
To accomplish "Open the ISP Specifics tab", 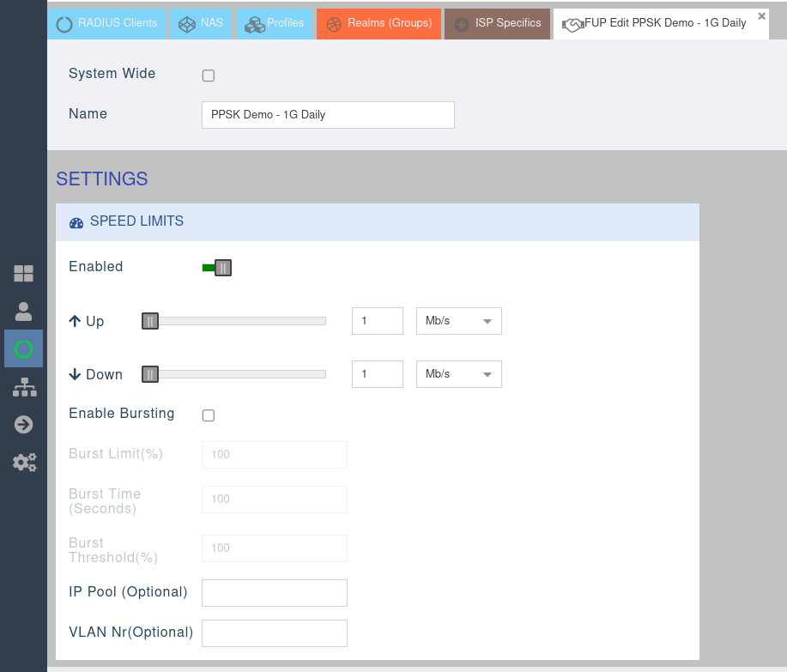I will pos(497,23).
